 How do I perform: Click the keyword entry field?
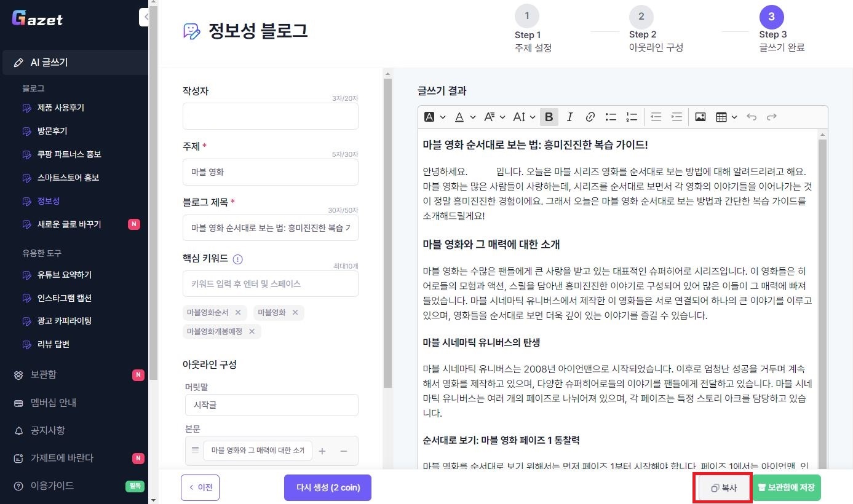(271, 284)
